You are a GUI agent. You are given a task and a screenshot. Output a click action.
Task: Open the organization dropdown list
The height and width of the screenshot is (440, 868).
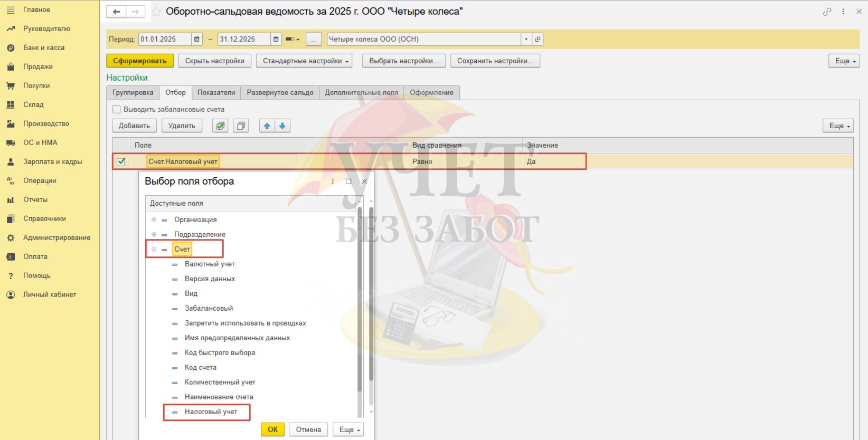pyautogui.click(x=526, y=39)
